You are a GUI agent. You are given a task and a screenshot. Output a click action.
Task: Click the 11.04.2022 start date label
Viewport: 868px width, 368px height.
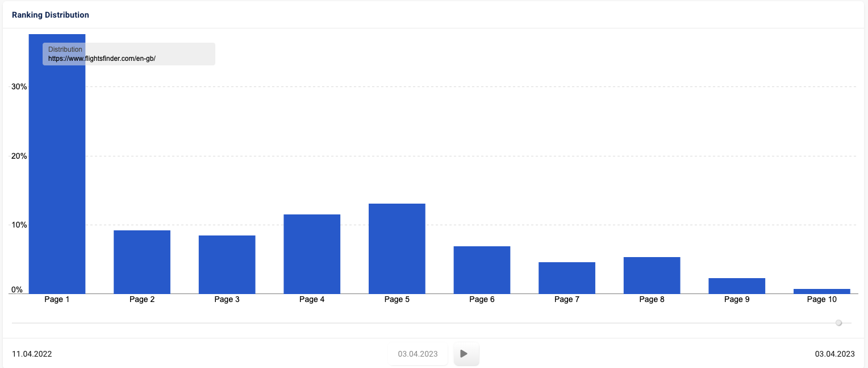point(32,354)
